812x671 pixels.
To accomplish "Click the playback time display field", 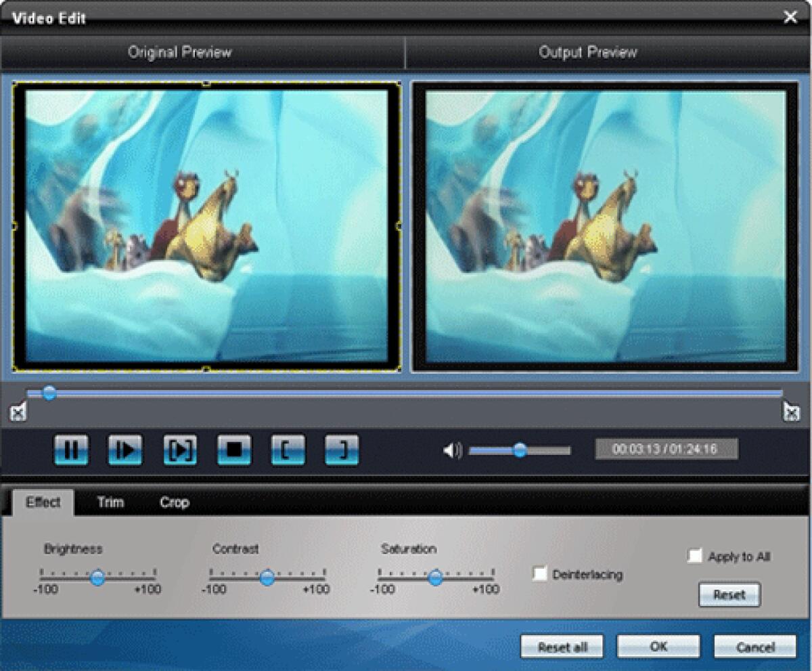I will pyautogui.click(x=666, y=448).
